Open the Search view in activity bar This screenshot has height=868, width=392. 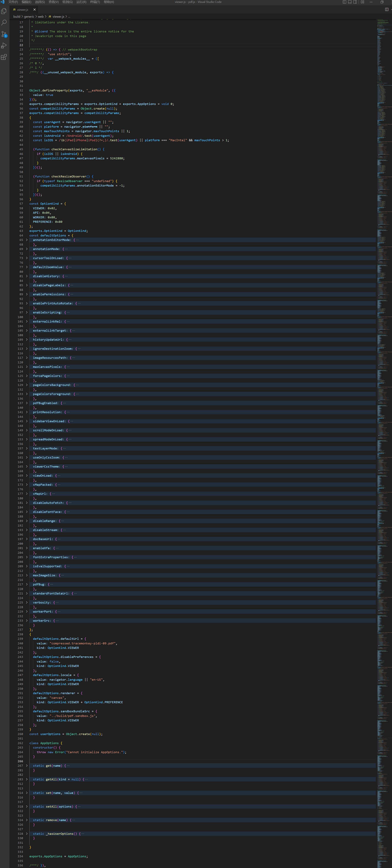[4, 23]
